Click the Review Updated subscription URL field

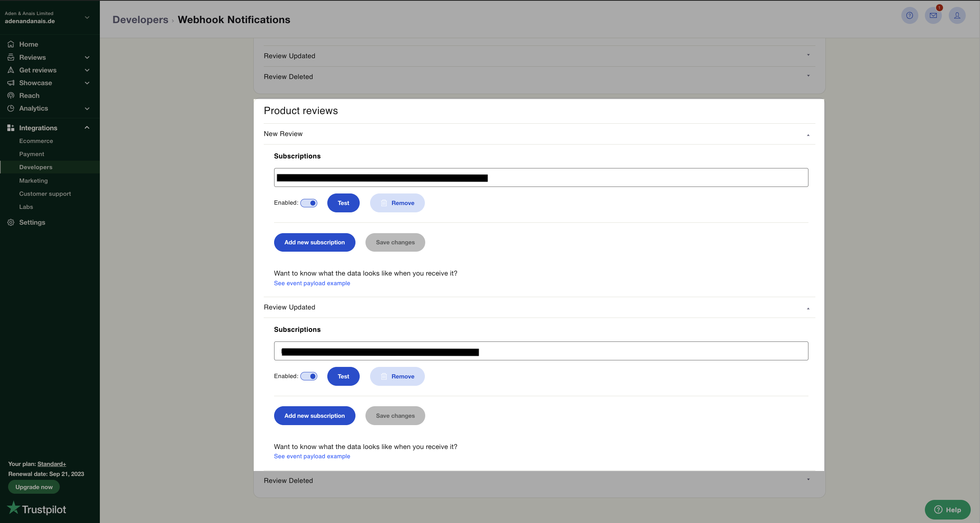pos(541,351)
